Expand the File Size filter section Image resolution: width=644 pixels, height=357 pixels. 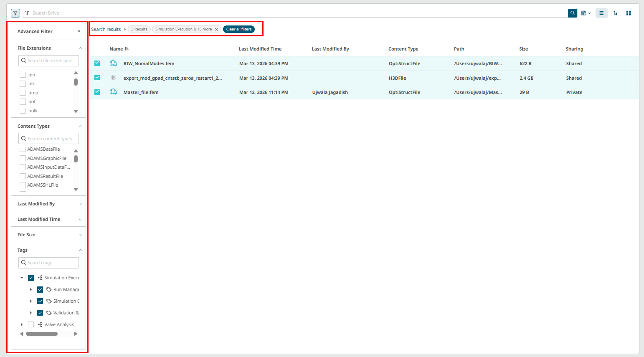pos(80,235)
